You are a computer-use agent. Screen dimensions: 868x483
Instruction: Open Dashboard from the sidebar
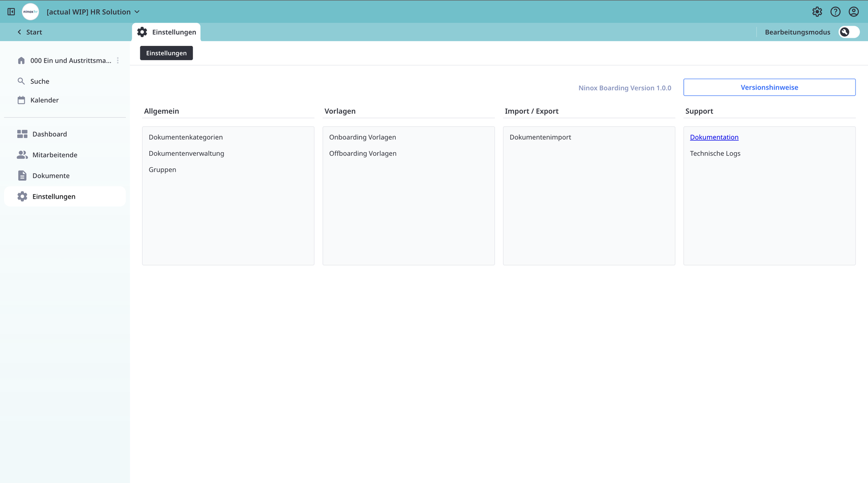pos(49,134)
